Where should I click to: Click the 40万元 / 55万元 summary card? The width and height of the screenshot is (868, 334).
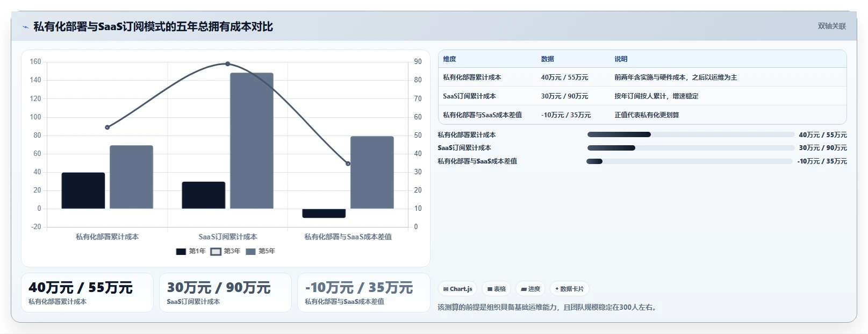87,293
